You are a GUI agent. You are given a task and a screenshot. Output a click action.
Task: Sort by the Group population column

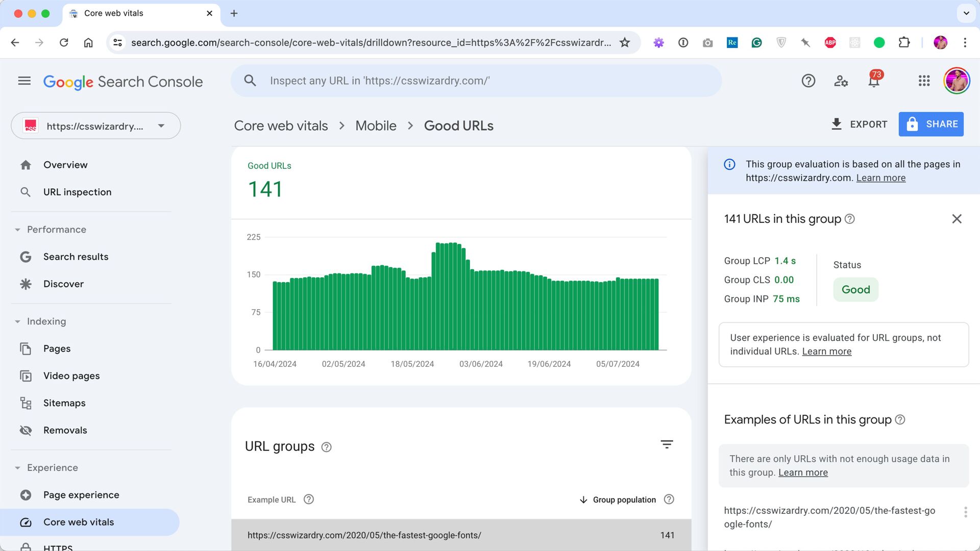point(623,499)
